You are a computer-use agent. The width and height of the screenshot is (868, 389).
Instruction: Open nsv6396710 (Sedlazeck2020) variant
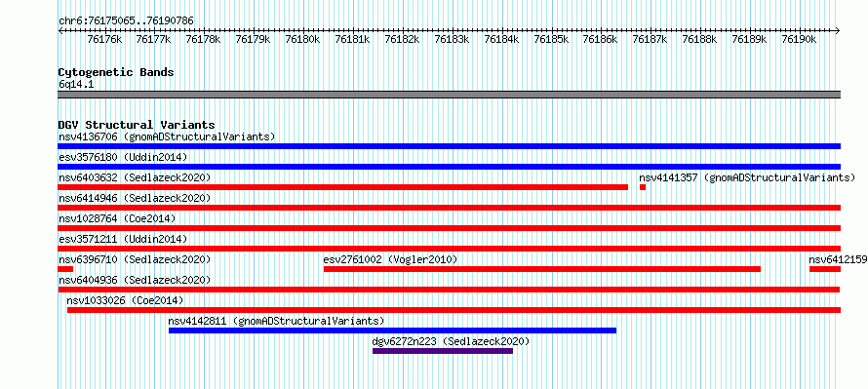[135, 259]
